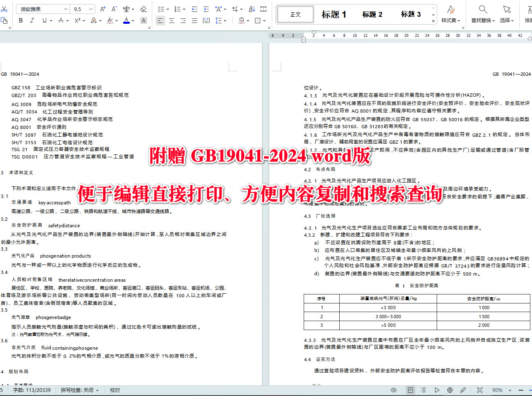This screenshot has width=532, height=396.
Task: Toggle italic formatting
Action: point(32,20)
